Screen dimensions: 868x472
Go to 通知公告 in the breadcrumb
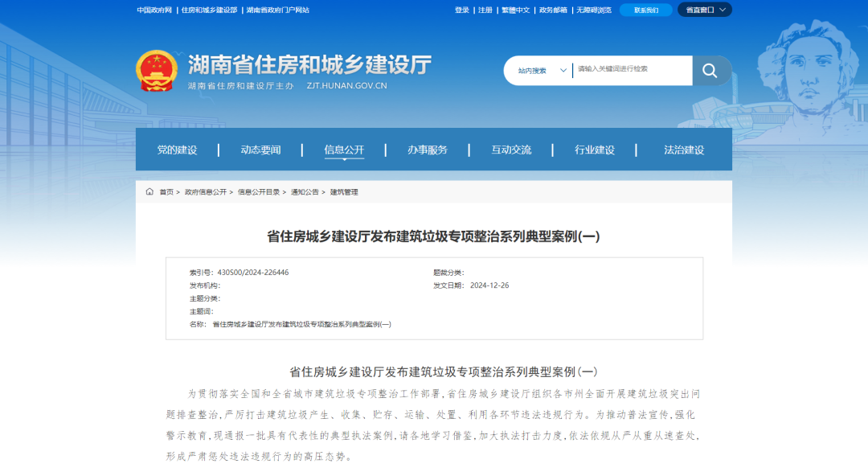click(305, 192)
